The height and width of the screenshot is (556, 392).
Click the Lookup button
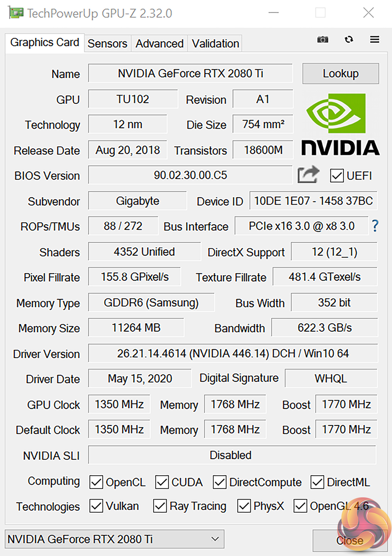[x=340, y=73]
